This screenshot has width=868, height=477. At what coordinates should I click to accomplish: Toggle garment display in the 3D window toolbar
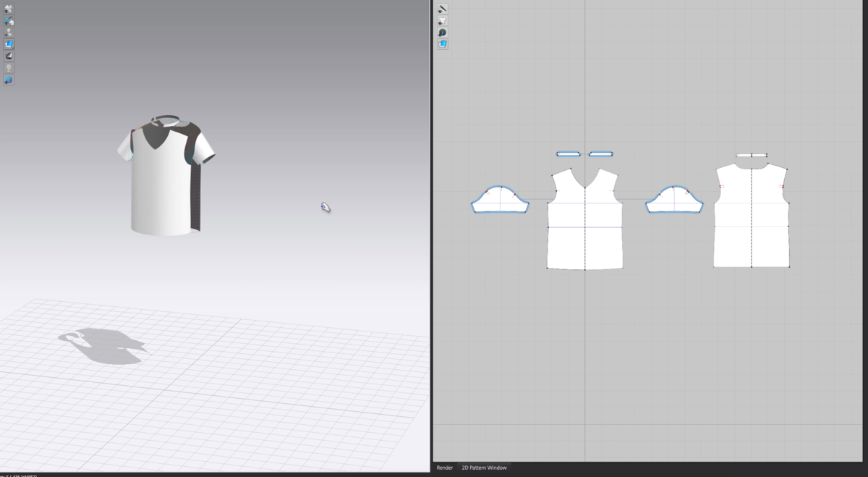coord(9,9)
